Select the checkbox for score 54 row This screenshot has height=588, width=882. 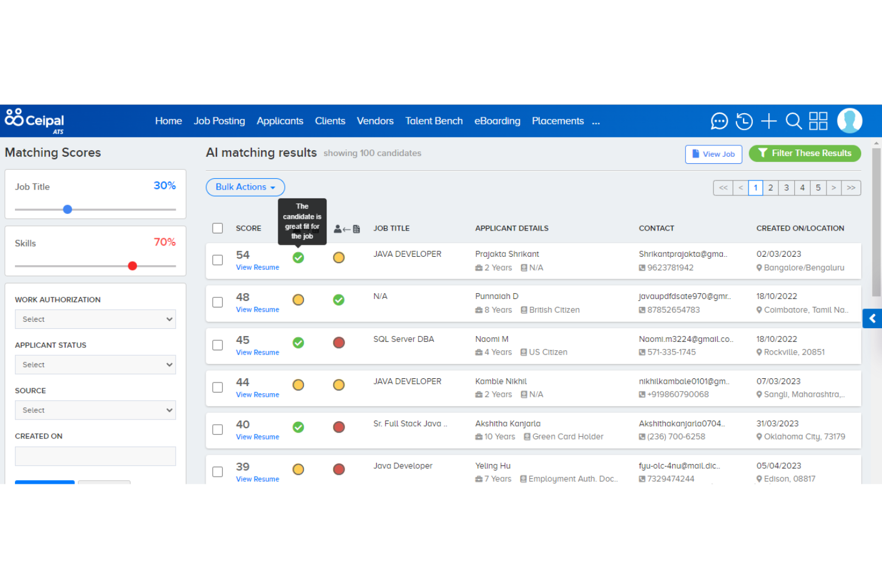pos(218,260)
